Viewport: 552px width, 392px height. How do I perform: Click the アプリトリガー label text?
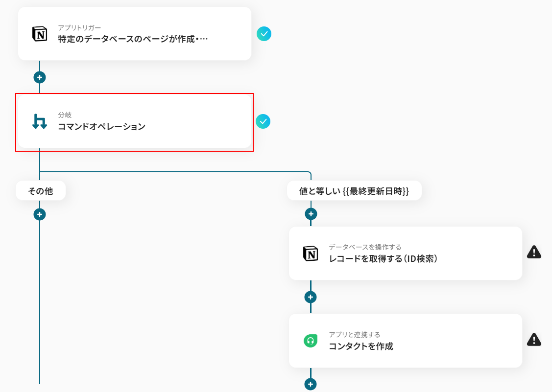(x=79, y=27)
